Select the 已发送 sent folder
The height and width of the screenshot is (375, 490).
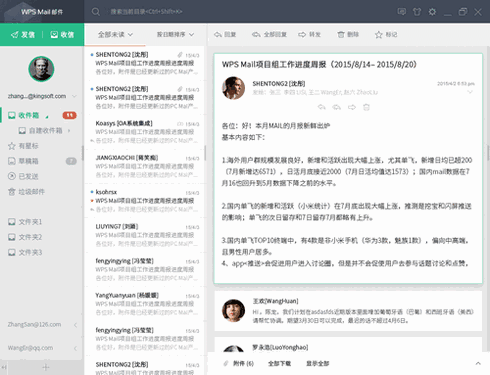coord(23,176)
